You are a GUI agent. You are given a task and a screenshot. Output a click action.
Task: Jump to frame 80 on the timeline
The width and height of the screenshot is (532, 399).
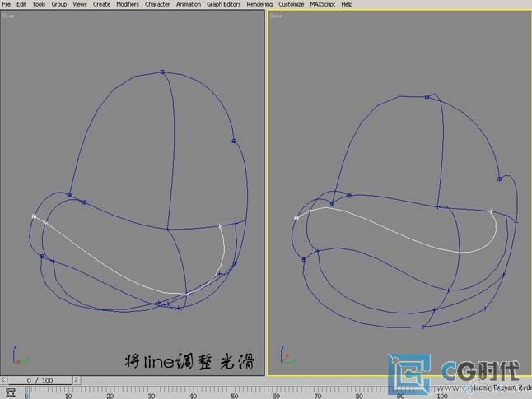point(359,396)
